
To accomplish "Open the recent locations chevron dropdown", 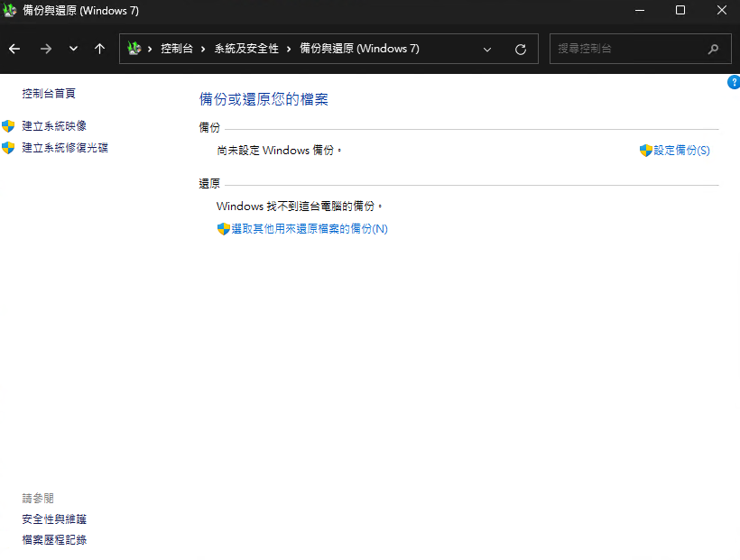I will [x=73, y=49].
